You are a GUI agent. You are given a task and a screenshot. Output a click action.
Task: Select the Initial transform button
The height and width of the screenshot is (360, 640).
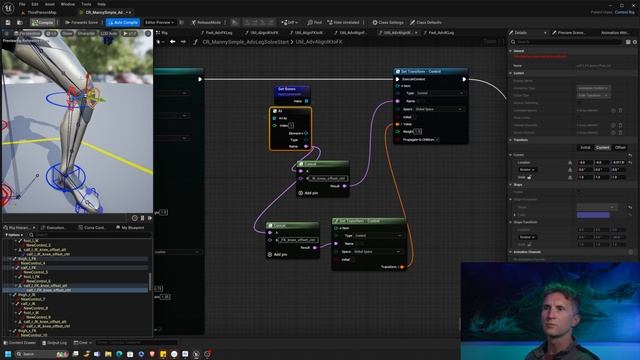(x=585, y=148)
